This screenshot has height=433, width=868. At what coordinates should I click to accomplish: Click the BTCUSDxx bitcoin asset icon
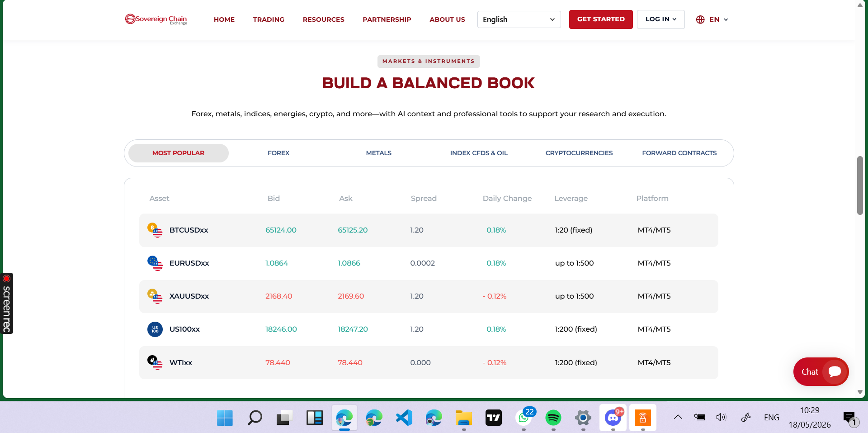tap(155, 230)
